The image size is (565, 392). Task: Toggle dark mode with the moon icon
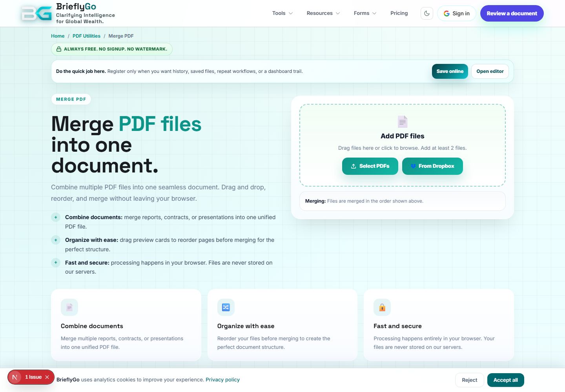click(x=427, y=13)
